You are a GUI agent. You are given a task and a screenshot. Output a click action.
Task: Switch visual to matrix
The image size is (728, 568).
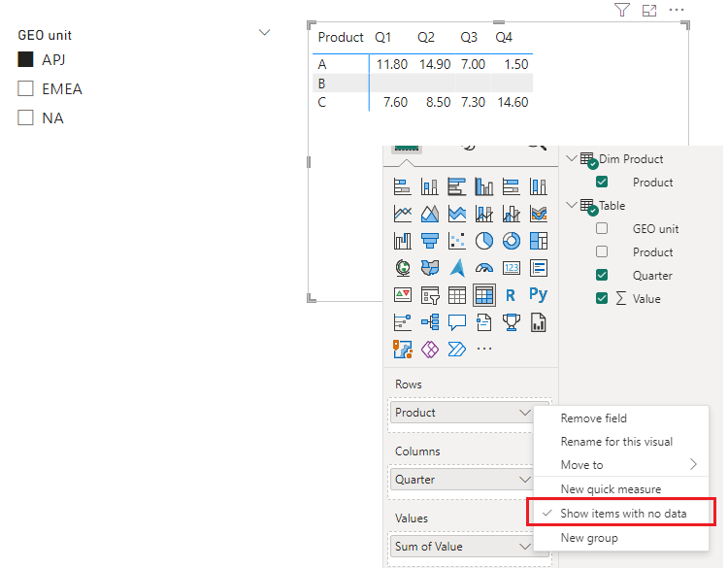click(x=484, y=295)
